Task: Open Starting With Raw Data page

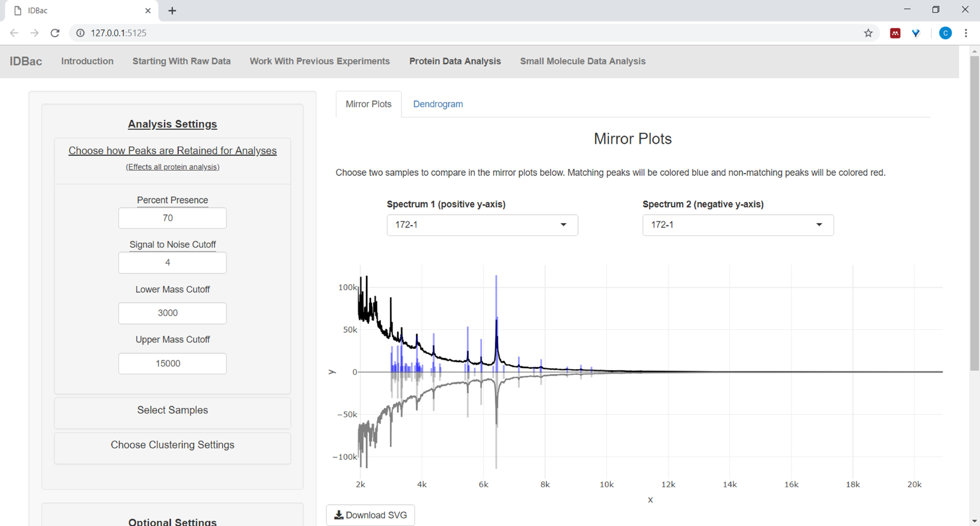Action: click(x=181, y=61)
